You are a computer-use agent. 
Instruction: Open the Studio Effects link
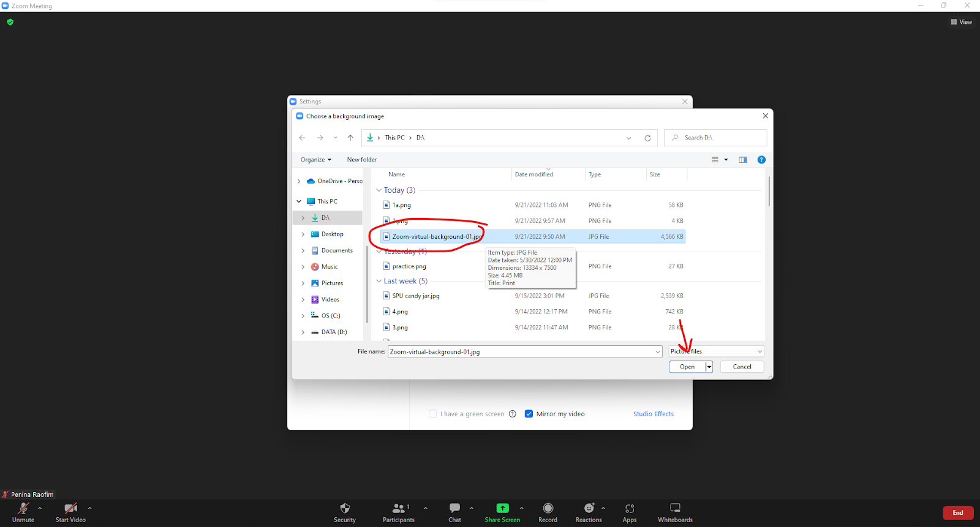654,414
